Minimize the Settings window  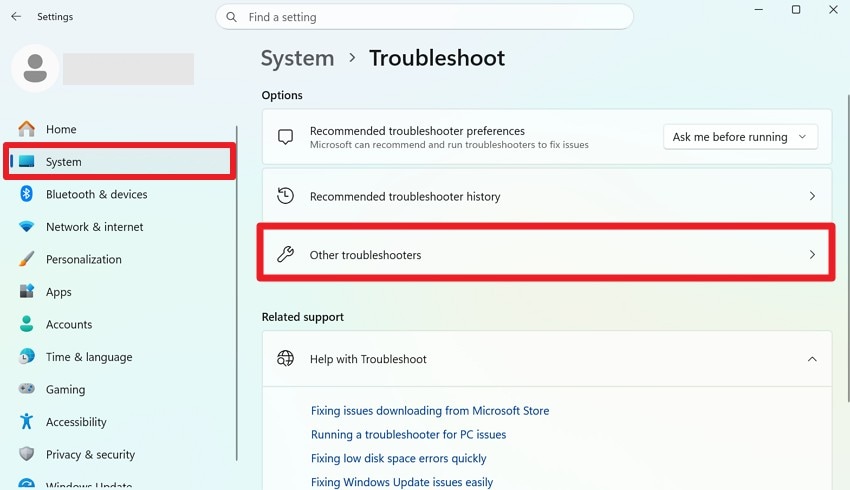(x=758, y=9)
